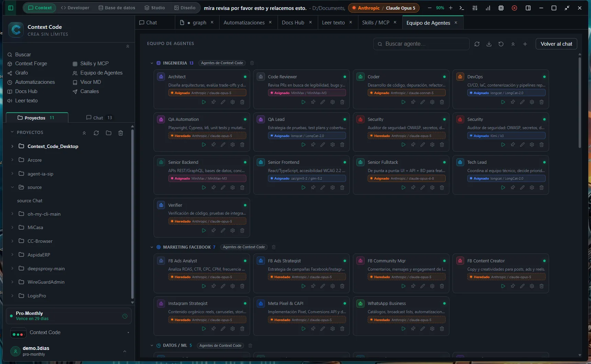Edit the Code Reviewer agent with the pencil icon
591x364 pixels.
pos(323,102)
